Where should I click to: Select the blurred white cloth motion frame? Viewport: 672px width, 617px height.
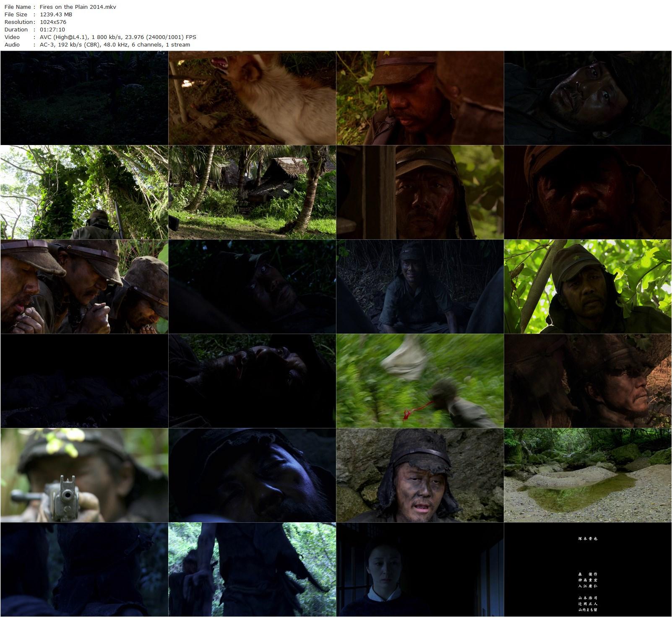(x=420, y=381)
